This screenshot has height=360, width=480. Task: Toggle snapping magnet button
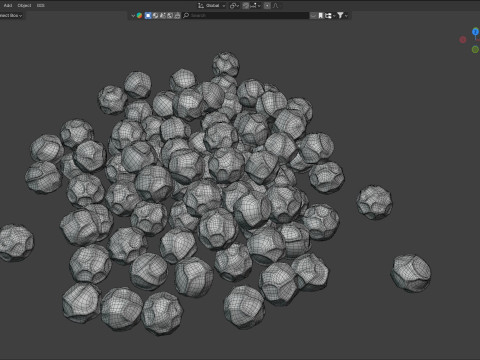(x=245, y=6)
